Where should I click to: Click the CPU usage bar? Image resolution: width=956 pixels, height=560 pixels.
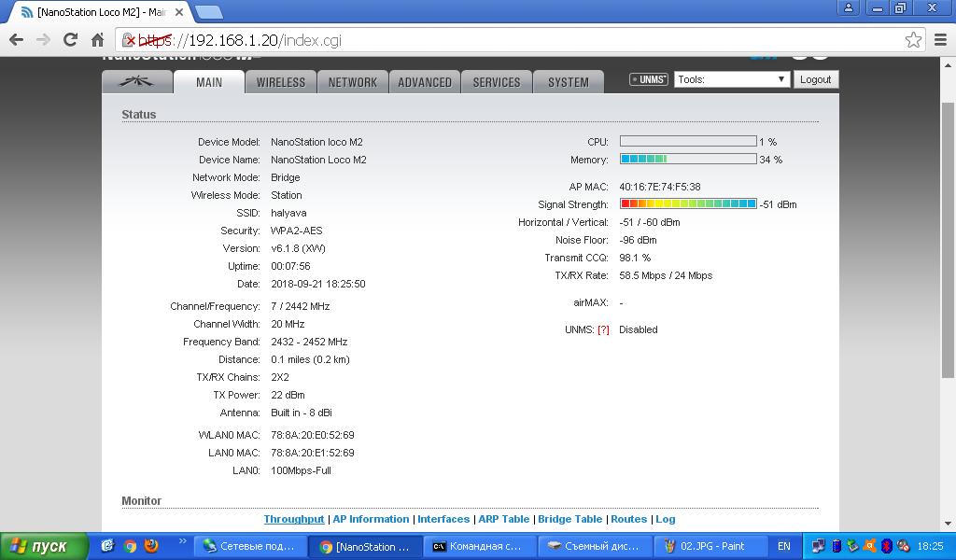688,141
